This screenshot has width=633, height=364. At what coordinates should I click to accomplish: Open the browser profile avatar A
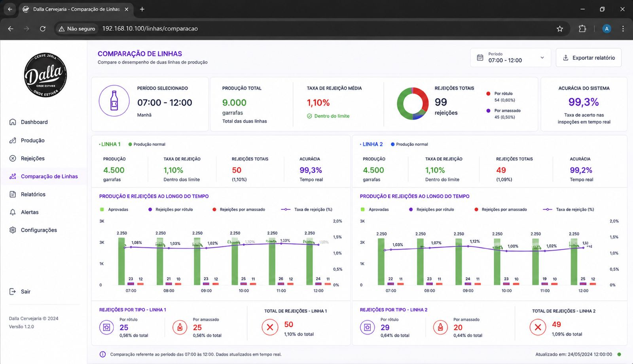[606, 28]
